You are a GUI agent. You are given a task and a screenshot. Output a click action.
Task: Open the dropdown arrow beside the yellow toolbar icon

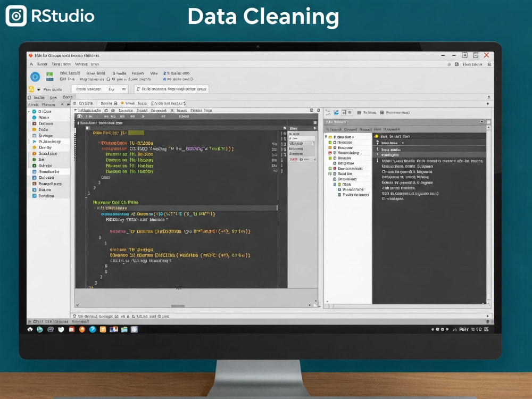39,89
